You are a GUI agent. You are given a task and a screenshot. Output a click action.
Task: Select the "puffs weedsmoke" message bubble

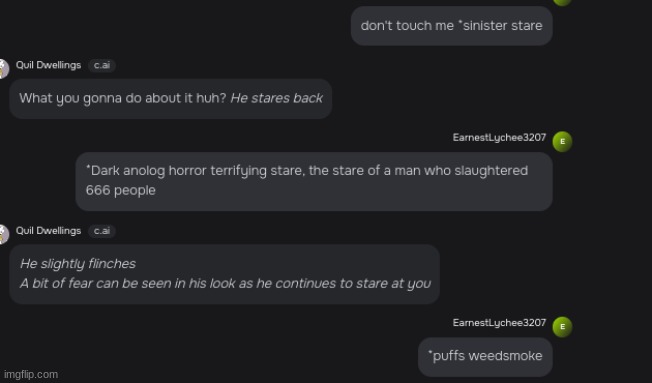(485, 357)
